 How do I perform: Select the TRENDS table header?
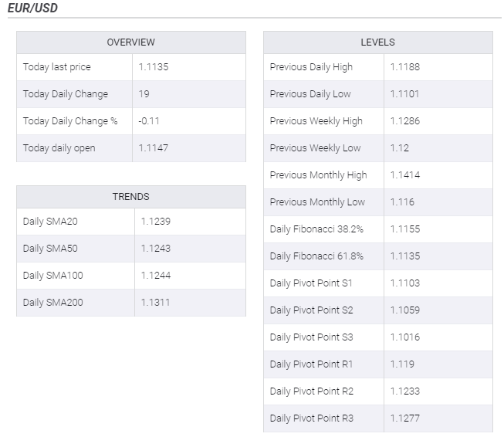[x=130, y=197]
